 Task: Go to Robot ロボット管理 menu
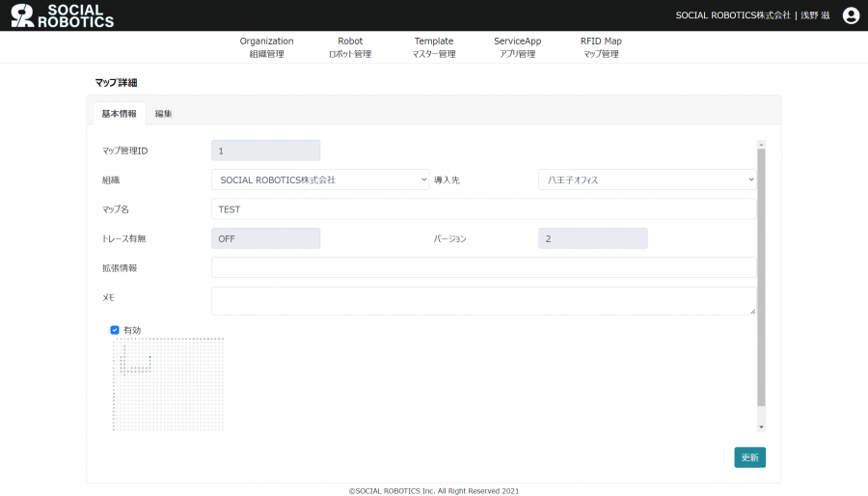(350, 47)
